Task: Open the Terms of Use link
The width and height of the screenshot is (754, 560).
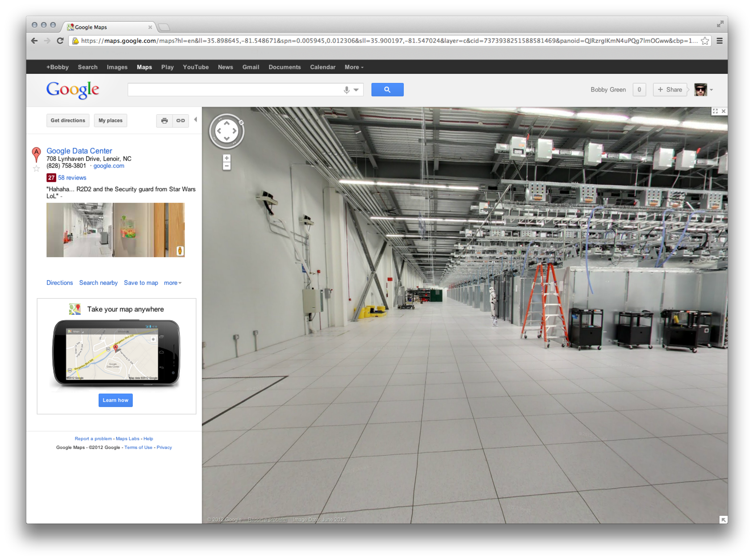Action: click(x=138, y=447)
